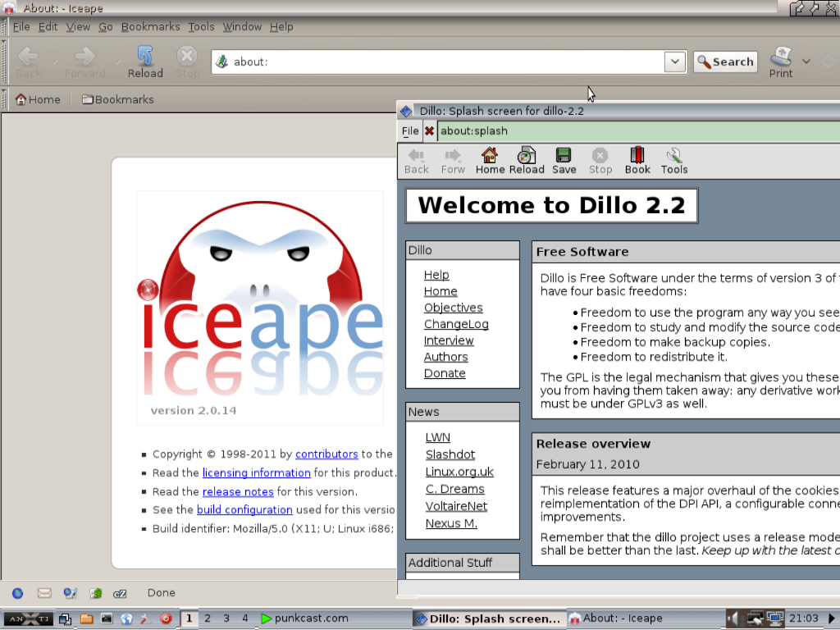Open the antiX start menu

pos(27,619)
